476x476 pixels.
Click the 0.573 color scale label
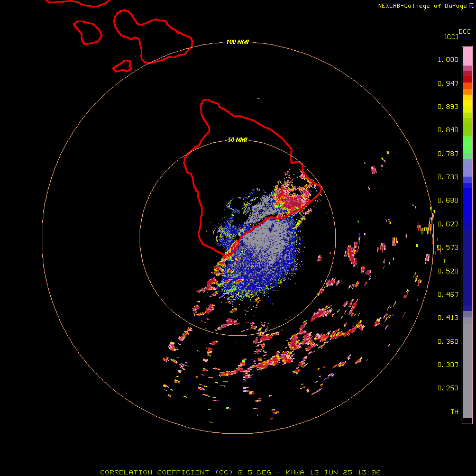[448, 248]
